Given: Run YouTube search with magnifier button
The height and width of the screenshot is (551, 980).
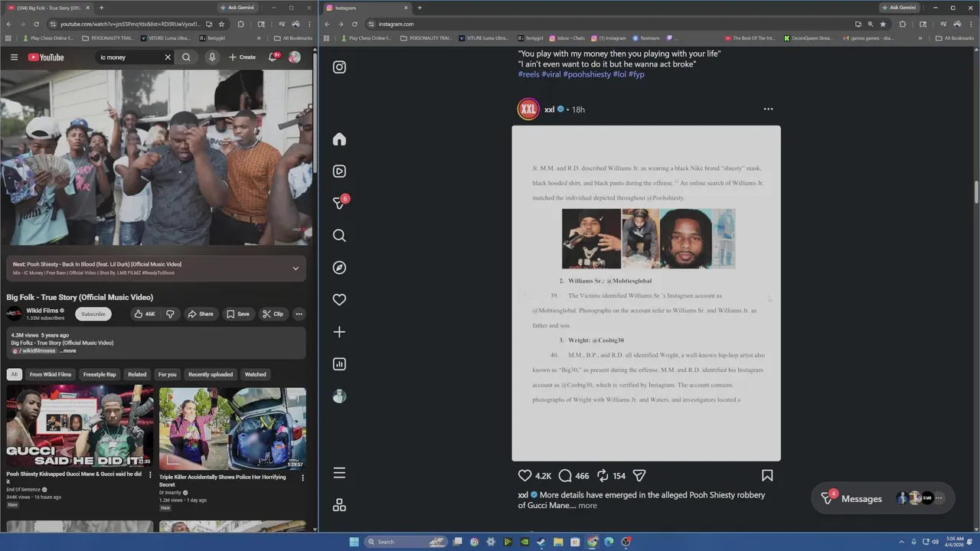Looking at the screenshot, I should [186, 57].
